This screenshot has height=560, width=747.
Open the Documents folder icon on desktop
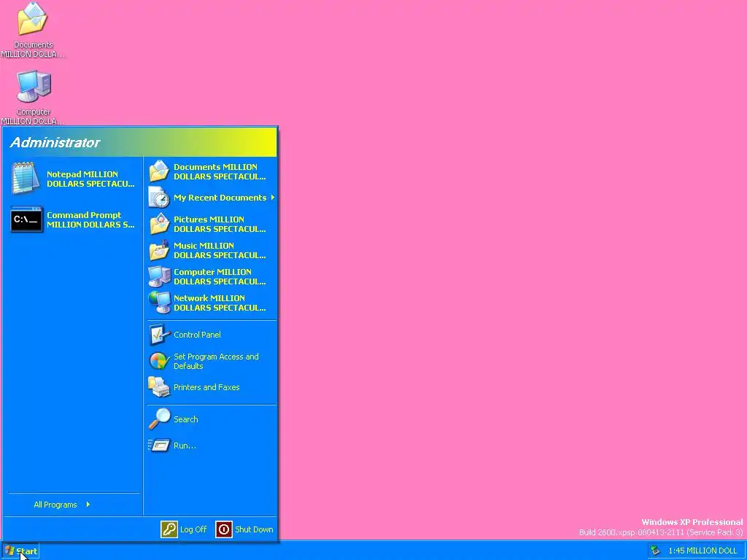pyautogui.click(x=32, y=18)
